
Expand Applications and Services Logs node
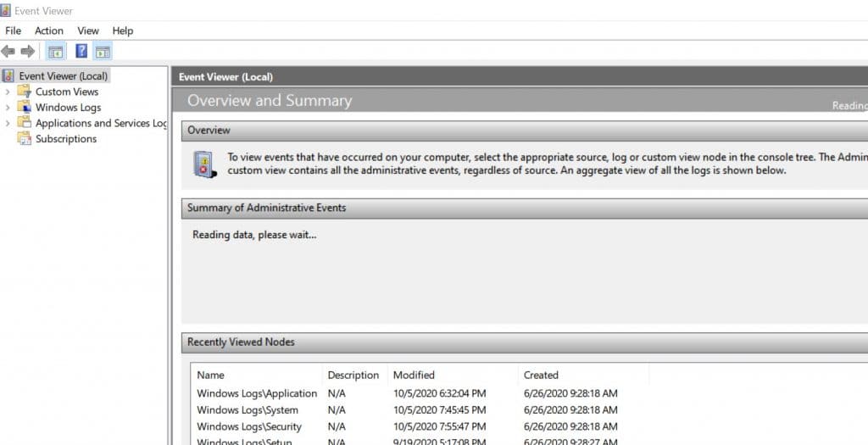pos(8,124)
